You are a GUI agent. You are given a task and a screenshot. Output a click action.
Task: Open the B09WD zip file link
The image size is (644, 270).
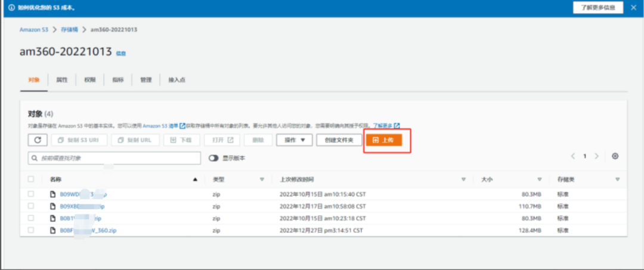pos(83,194)
